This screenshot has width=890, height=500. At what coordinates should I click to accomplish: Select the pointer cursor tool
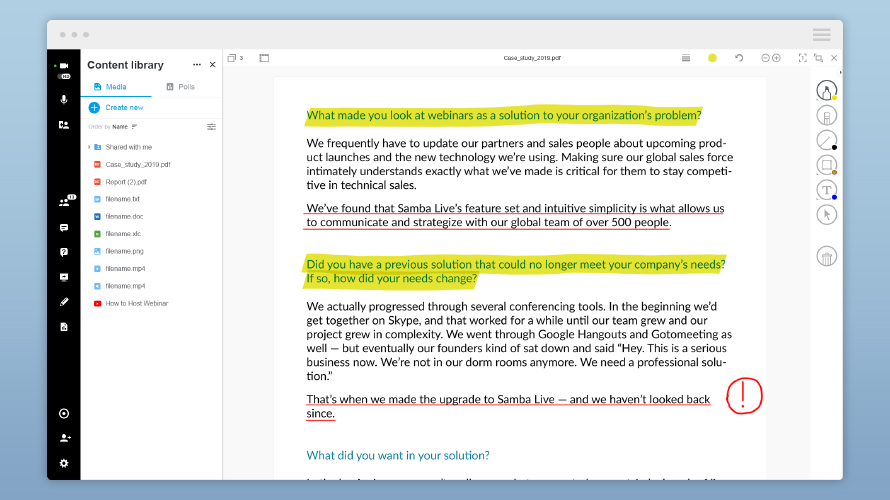pos(826,215)
